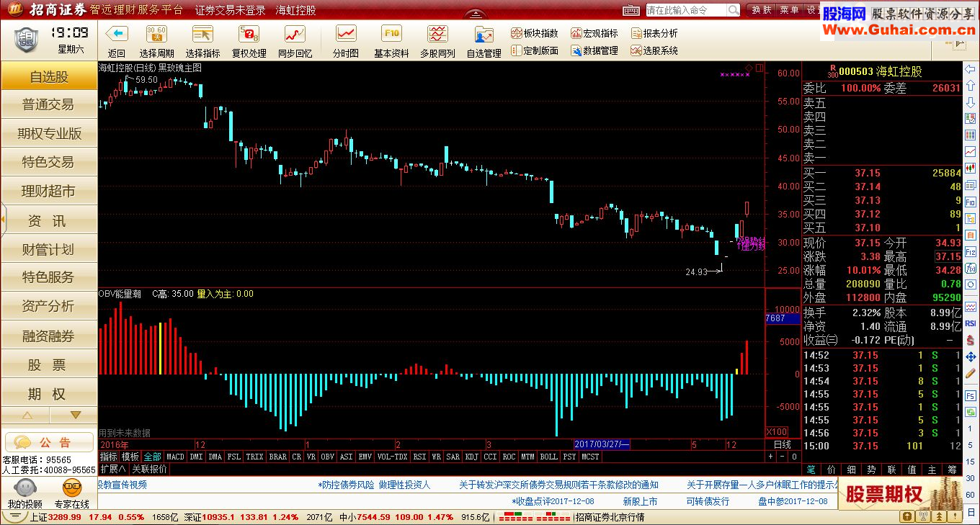Image resolution: width=980 pixels, height=525 pixels.
Task: Switch to RSI indicator tab
Action: (419, 457)
